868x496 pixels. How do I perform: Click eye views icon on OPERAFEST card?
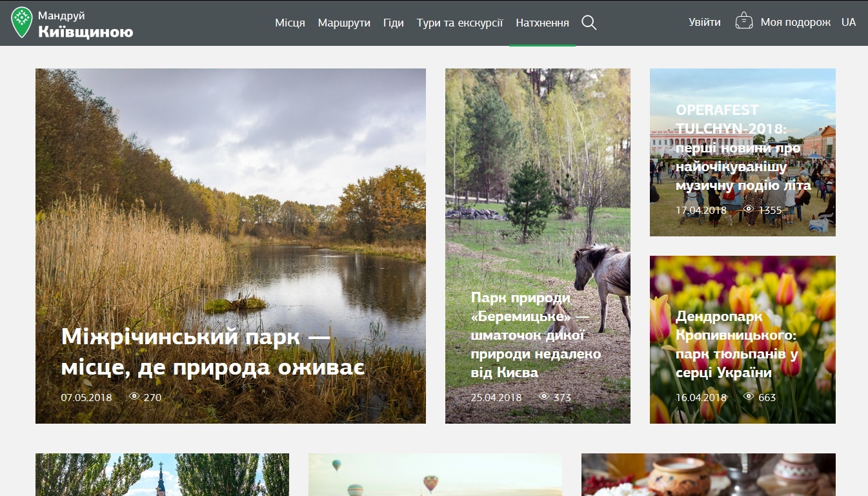coord(749,209)
